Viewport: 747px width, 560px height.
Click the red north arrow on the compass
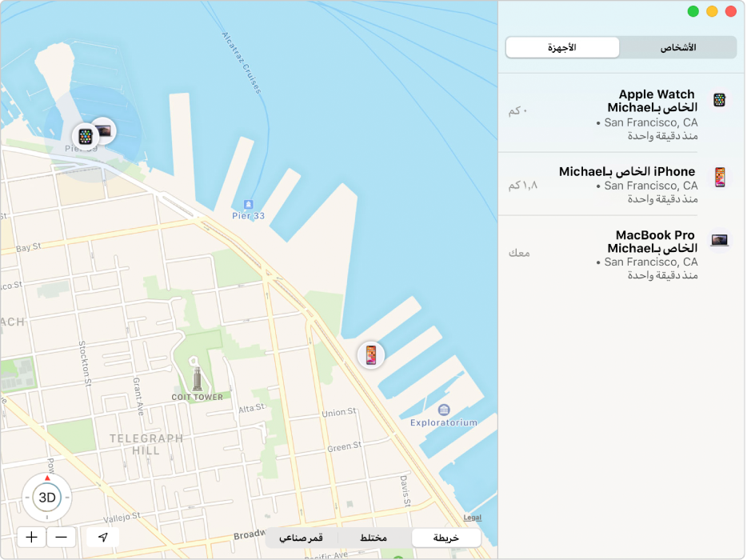coord(47,478)
